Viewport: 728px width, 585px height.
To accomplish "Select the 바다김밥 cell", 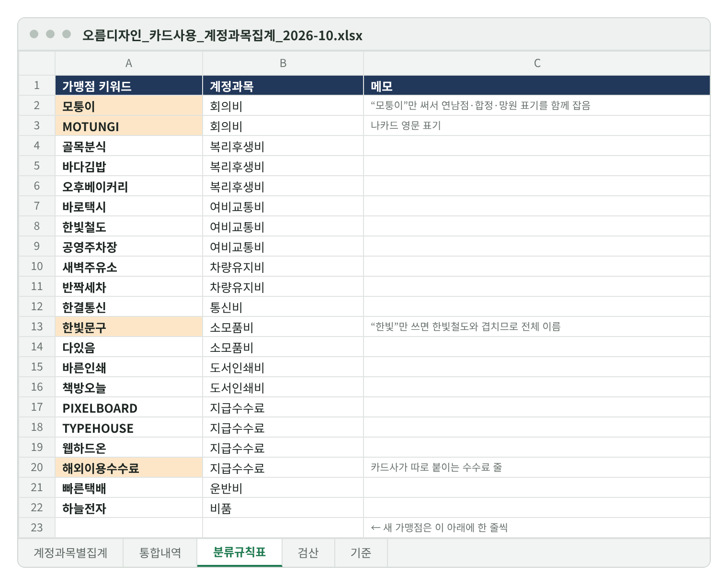I will click(129, 166).
